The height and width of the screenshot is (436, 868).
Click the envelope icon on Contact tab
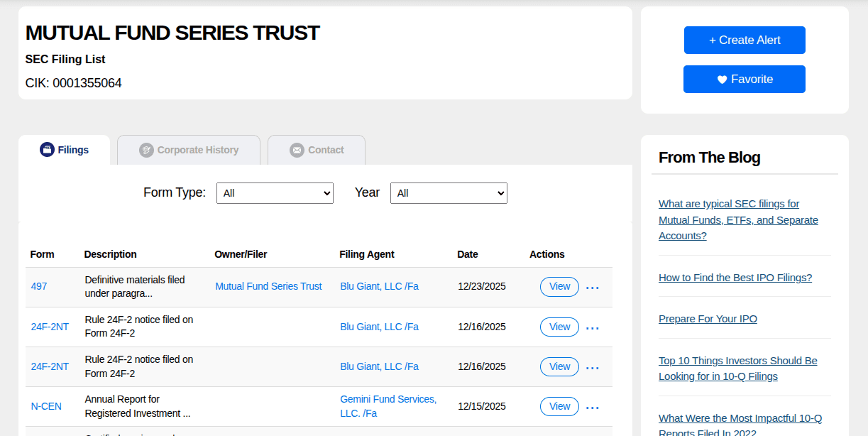(x=297, y=150)
